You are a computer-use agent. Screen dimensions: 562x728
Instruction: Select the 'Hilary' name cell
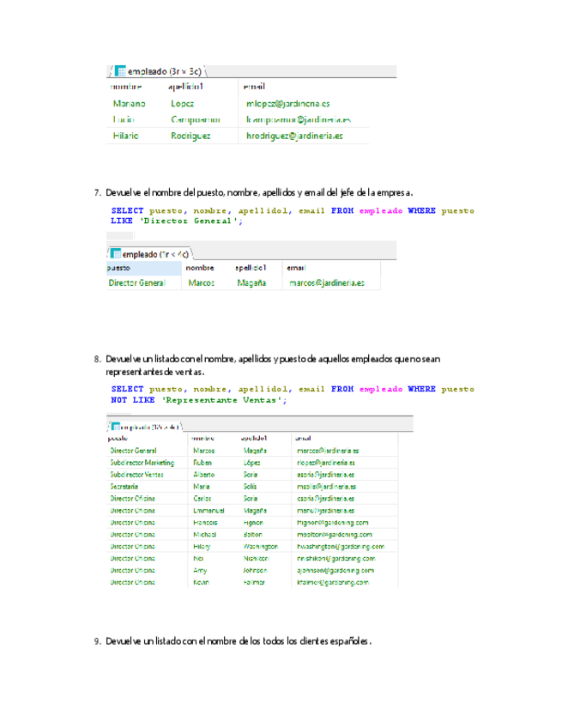pyautogui.click(x=202, y=547)
